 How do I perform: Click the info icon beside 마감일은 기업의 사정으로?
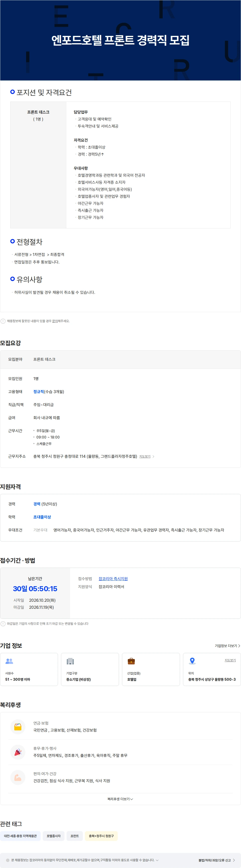[3, 624]
